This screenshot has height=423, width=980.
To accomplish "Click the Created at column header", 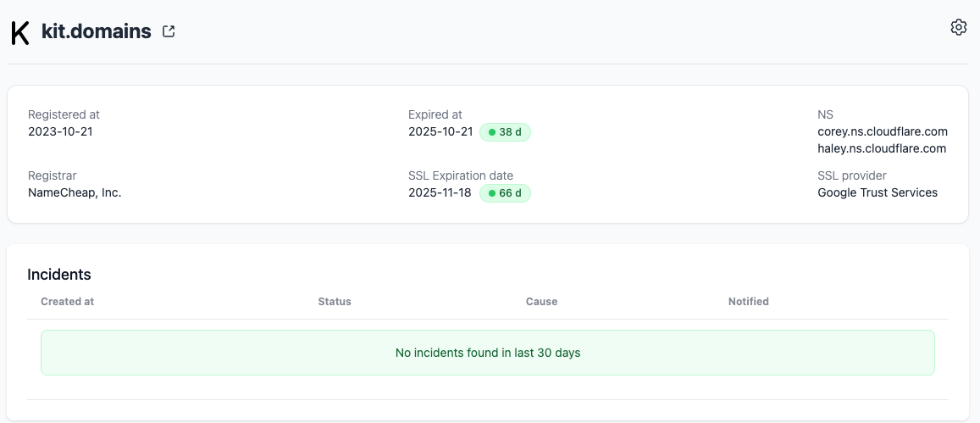I will (67, 302).
